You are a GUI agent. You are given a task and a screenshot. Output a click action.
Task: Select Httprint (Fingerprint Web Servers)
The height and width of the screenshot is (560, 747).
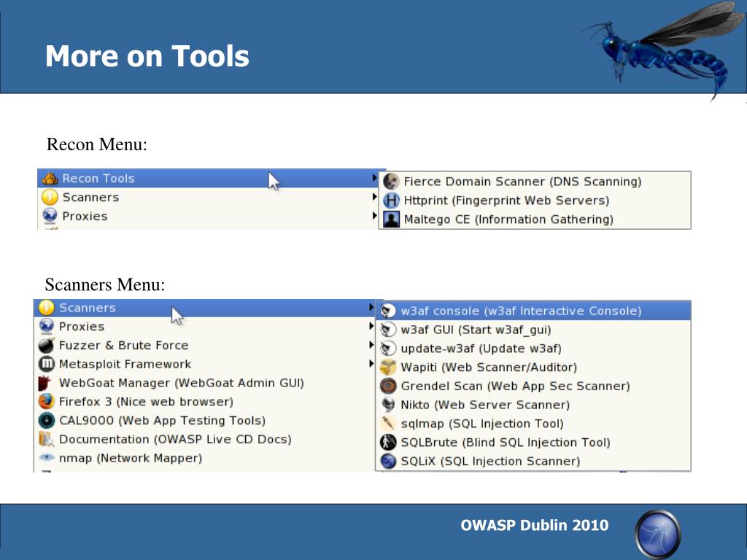pyautogui.click(x=535, y=201)
